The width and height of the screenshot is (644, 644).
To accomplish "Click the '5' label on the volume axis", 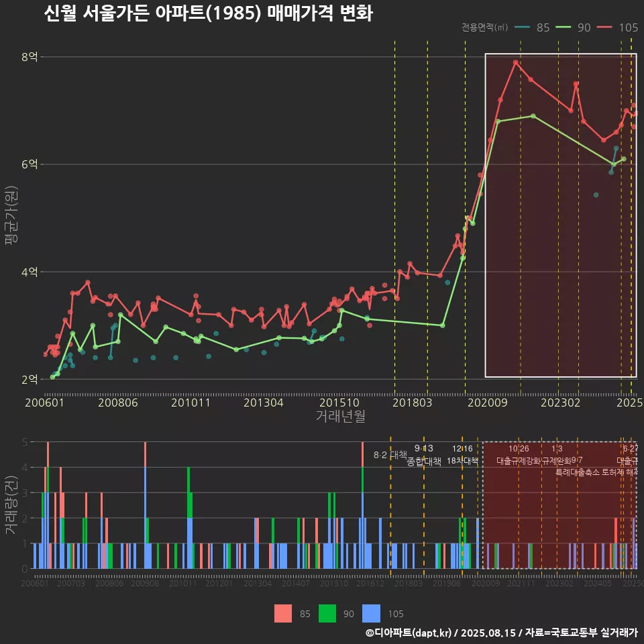I will 25,442.
